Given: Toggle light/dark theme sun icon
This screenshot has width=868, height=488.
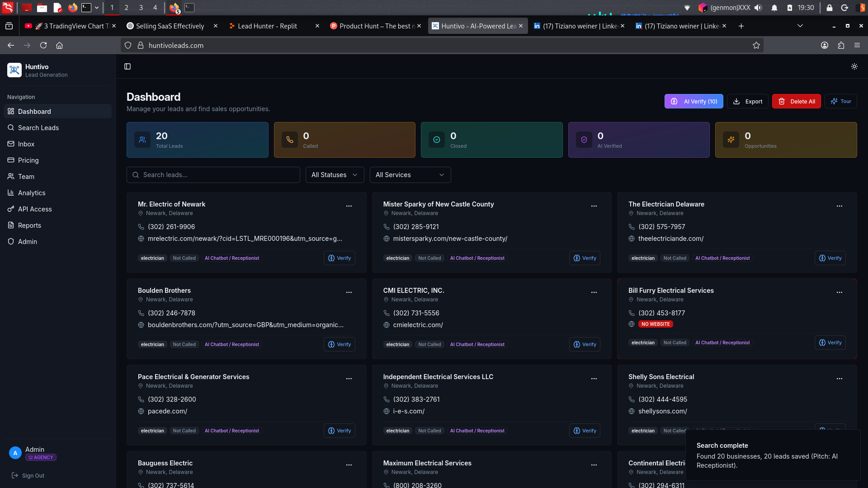Looking at the screenshot, I should click(854, 66).
